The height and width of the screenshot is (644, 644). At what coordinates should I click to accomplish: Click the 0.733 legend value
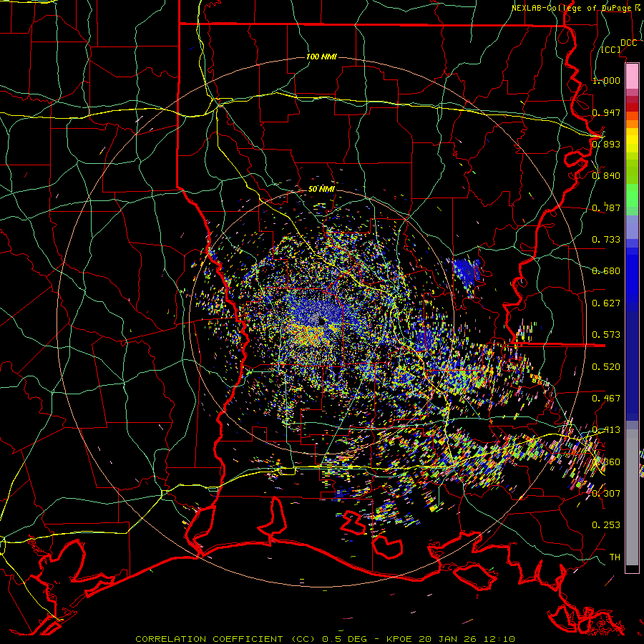[606, 239]
